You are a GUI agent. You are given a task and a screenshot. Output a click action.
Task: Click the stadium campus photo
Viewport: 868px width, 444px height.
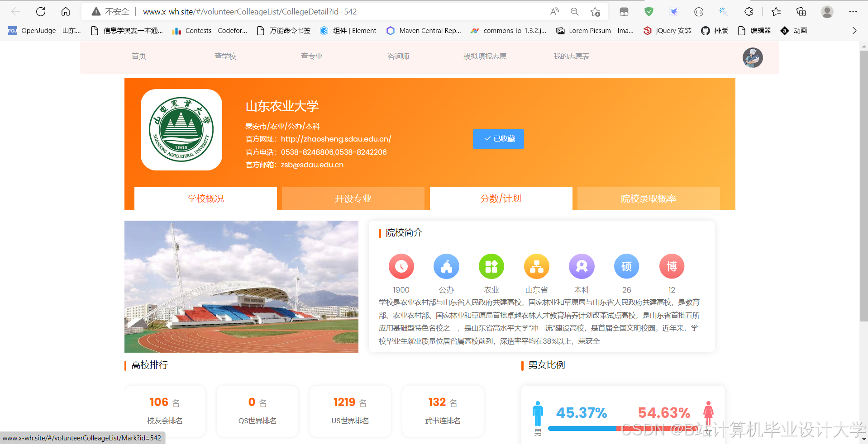(241, 287)
